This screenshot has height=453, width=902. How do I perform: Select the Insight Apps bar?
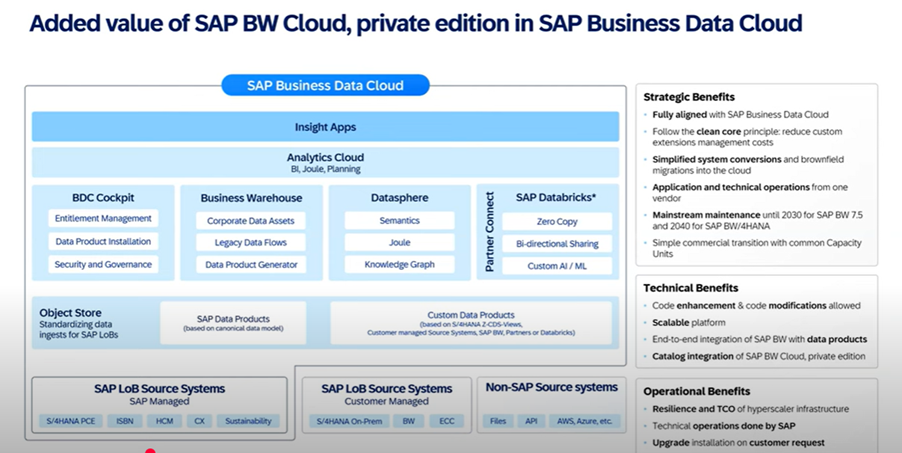[x=325, y=127]
